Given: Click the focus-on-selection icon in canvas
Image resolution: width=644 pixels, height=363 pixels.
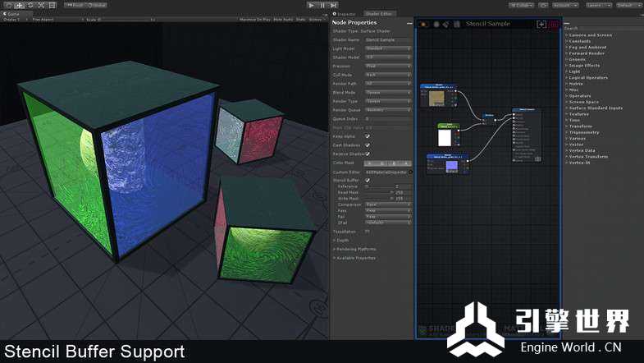Looking at the screenshot, I should 541,25.
